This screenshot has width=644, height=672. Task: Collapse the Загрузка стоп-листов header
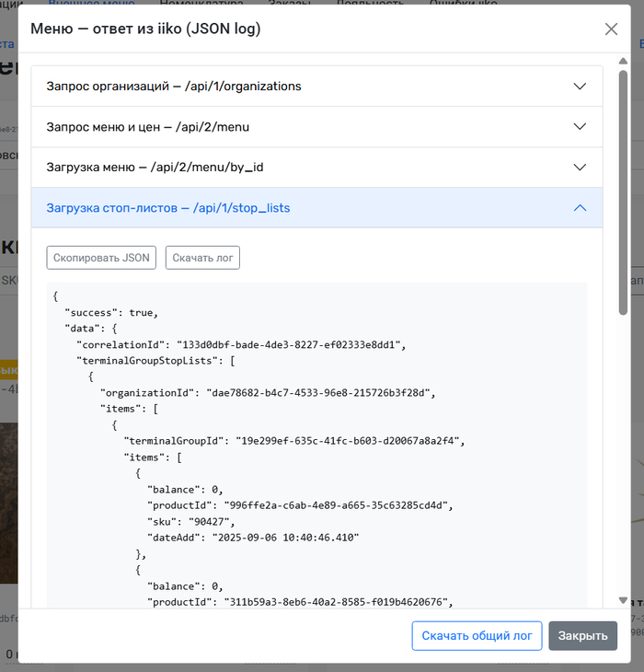(168, 208)
